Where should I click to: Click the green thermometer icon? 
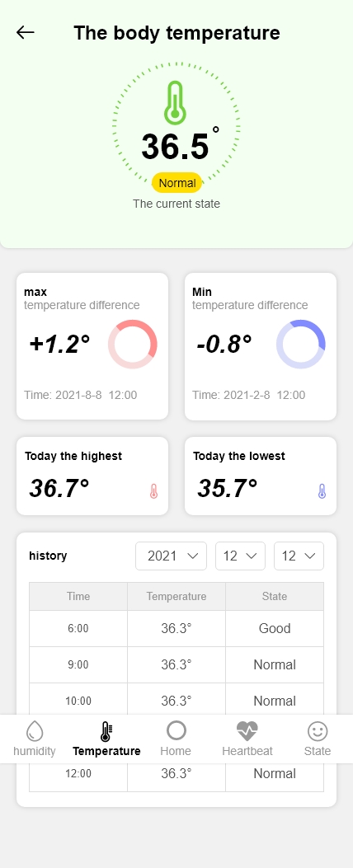(175, 103)
